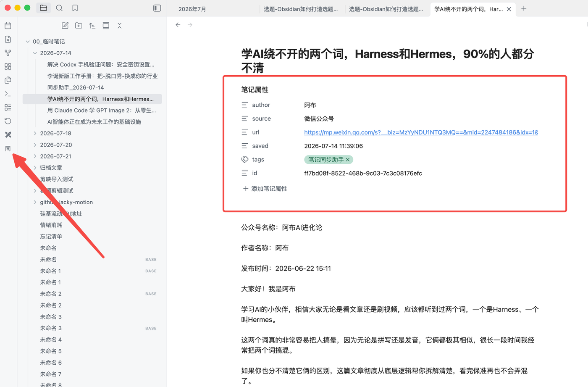The image size is (588, 387).
Task: Toggle the left sidebar panel
Action: tap(157, 8)
